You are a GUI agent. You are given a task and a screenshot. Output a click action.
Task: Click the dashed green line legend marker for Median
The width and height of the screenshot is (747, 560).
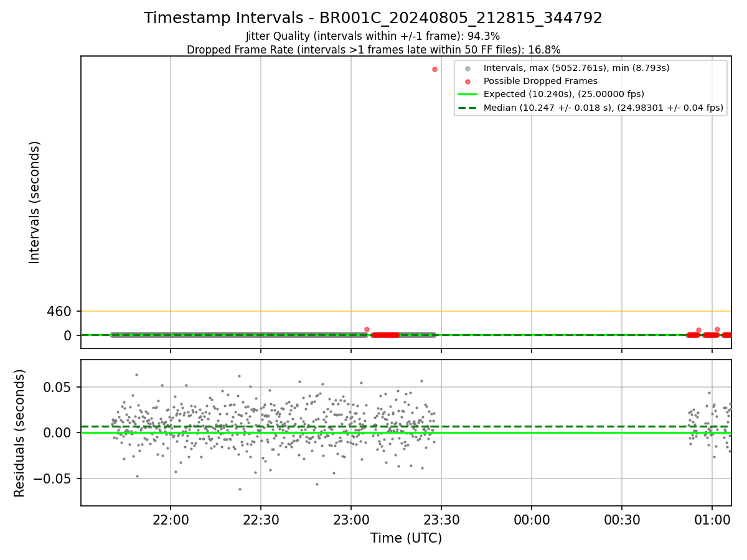pyautogui.click(x=467, y=108)
